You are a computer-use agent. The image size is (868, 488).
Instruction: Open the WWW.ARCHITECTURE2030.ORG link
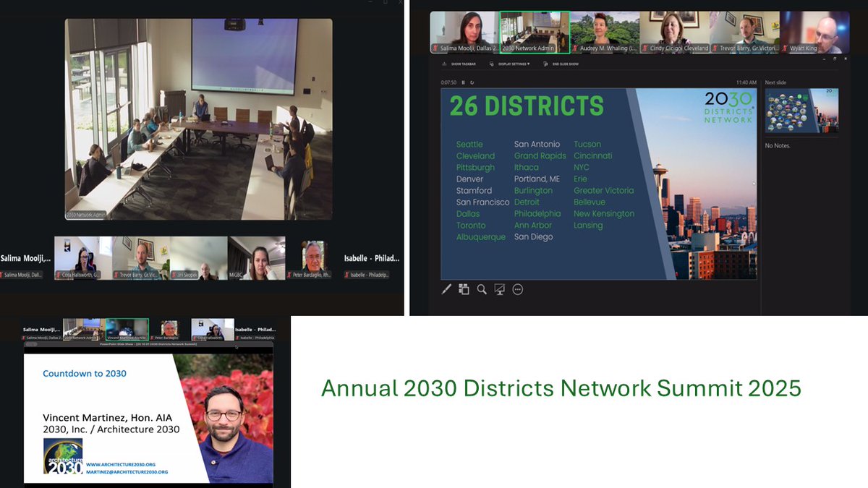tap(121, 465)
